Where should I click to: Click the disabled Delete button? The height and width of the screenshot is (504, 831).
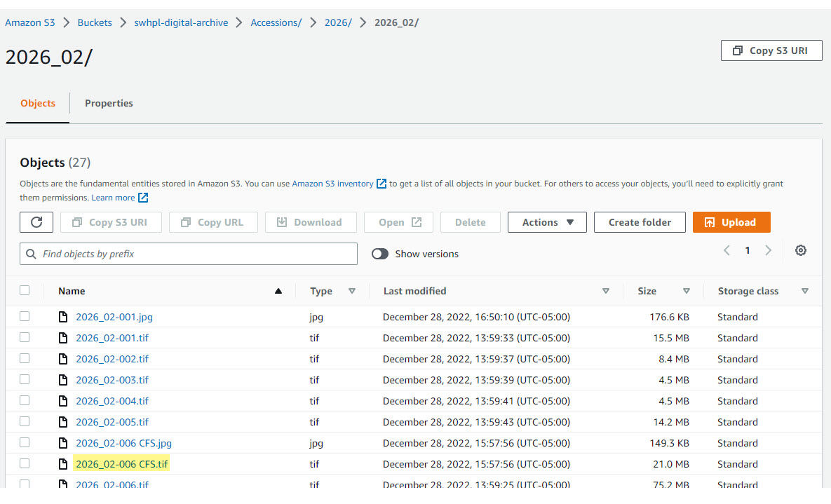point(470,222)
